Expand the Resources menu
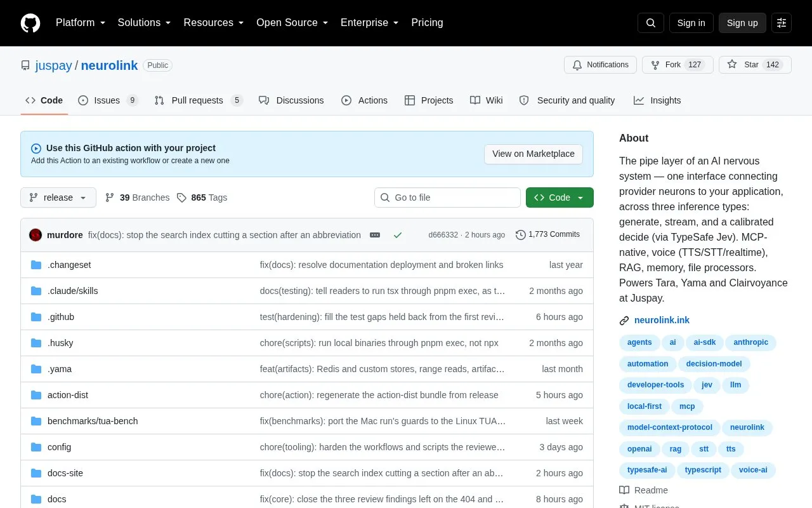Viewport: 812px width, 508px height. pos(214,23)
